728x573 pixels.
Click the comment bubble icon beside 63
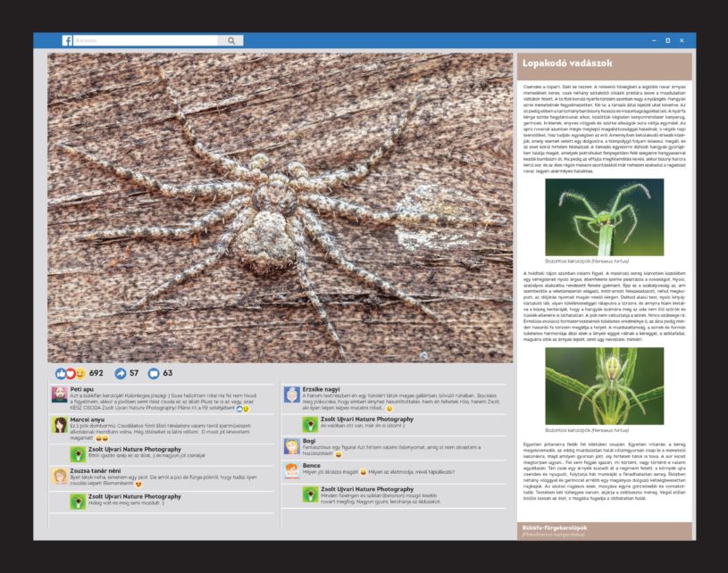coord(153,373)
